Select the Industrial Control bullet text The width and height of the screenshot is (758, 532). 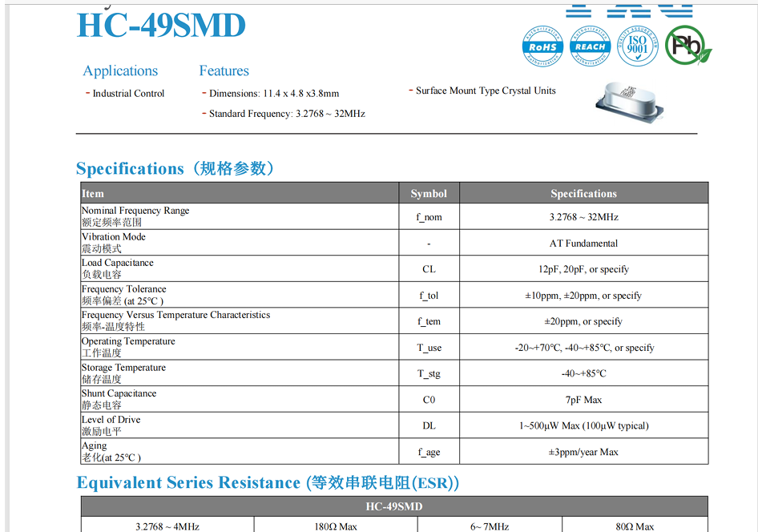click(x=128, y=94)
